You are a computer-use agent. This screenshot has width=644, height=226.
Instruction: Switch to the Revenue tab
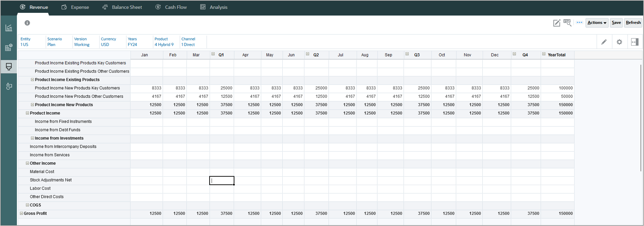point(34,7)
